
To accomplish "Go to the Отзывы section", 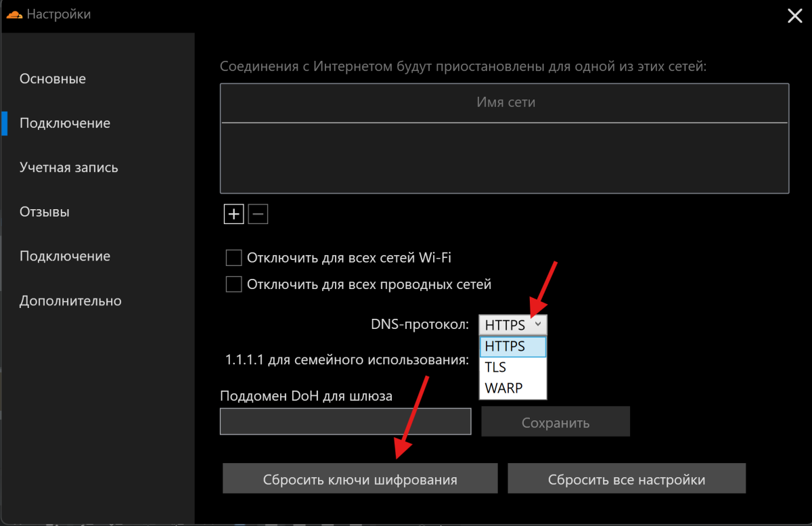I will point(45,212).
